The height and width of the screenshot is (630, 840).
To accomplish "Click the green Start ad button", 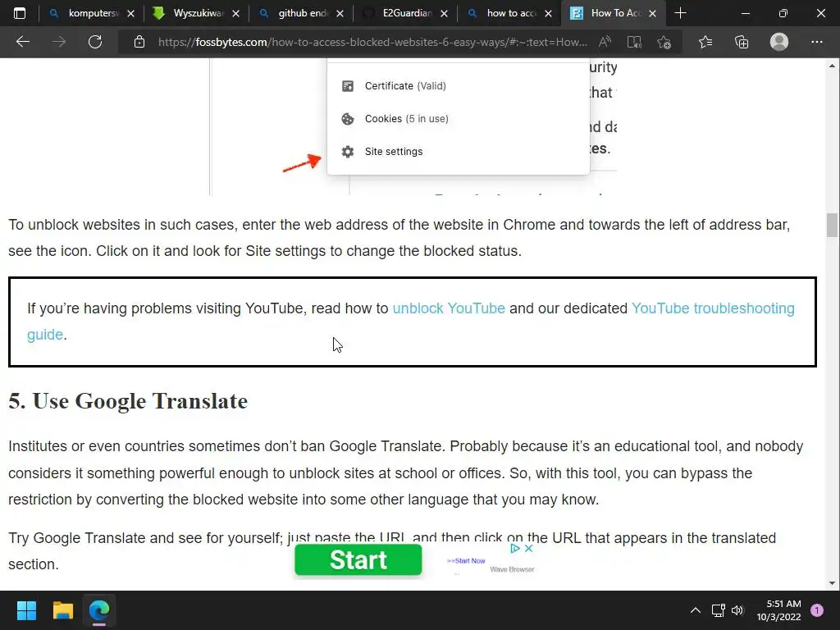I will click(358, 559).
